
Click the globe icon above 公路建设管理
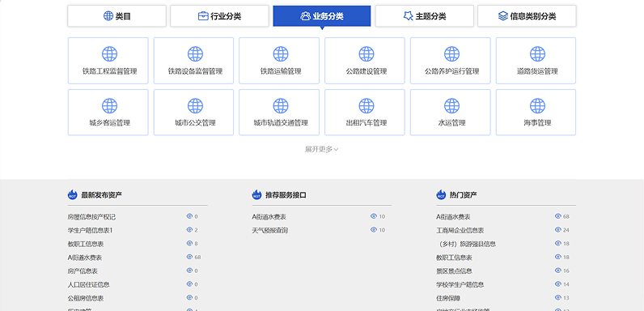click(x=366, y=54)
